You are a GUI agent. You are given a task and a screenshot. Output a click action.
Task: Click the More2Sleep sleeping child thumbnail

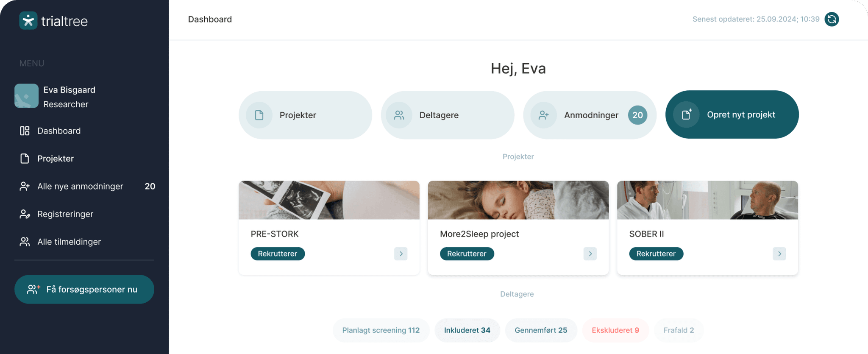518,200
